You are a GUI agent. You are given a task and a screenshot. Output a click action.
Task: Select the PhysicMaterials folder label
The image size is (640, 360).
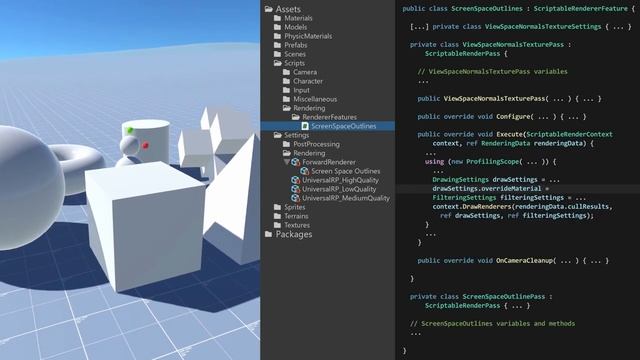click(308, 36)
